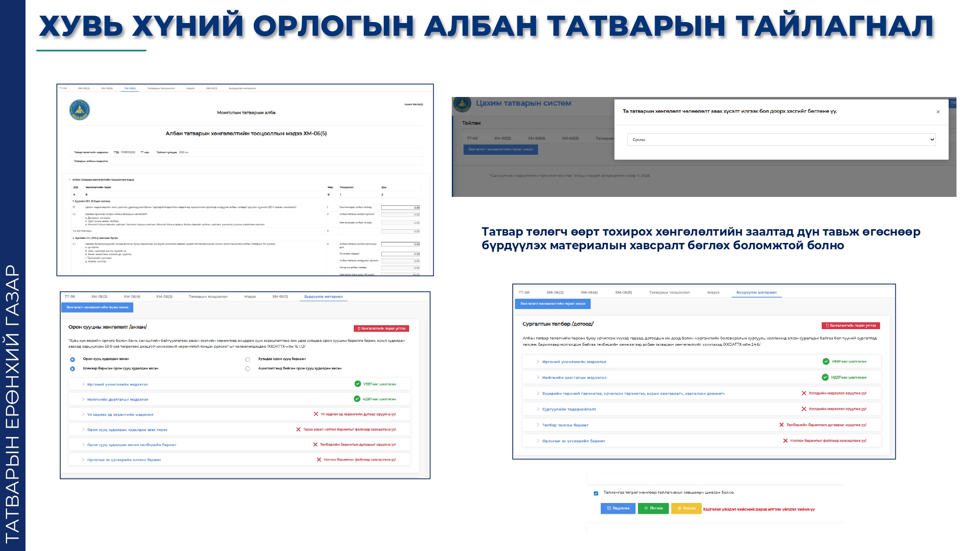Click green check next to УБЕГ-аас шалгасан under Орон сууцны
This screenshot has height=551, width=980.
tap(357, 384)
